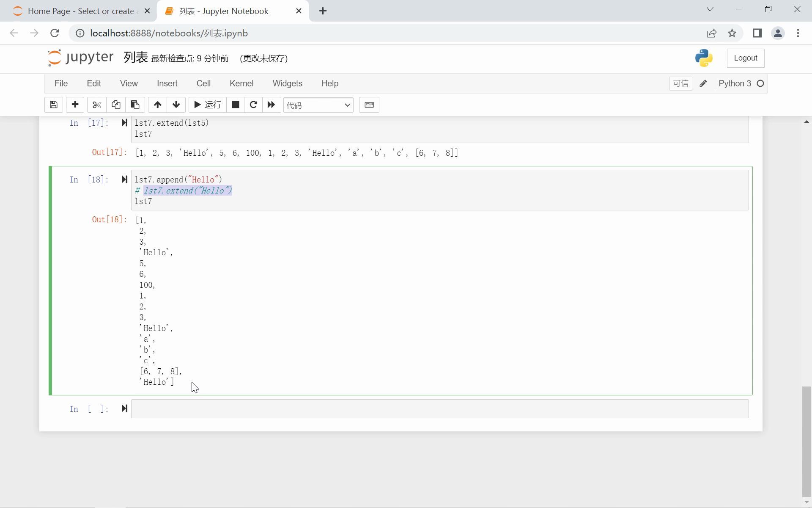Open the Cell menu

coord(203,84)
